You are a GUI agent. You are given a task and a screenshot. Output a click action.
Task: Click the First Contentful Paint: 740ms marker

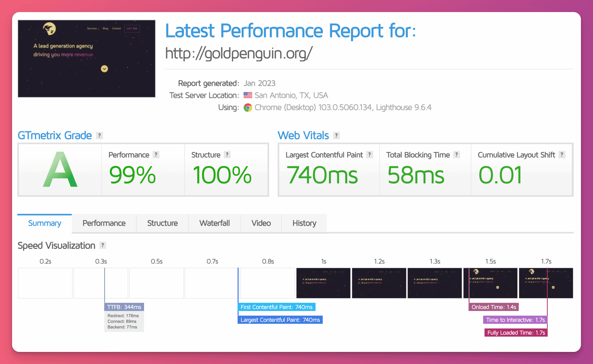[x=276, y=307]
